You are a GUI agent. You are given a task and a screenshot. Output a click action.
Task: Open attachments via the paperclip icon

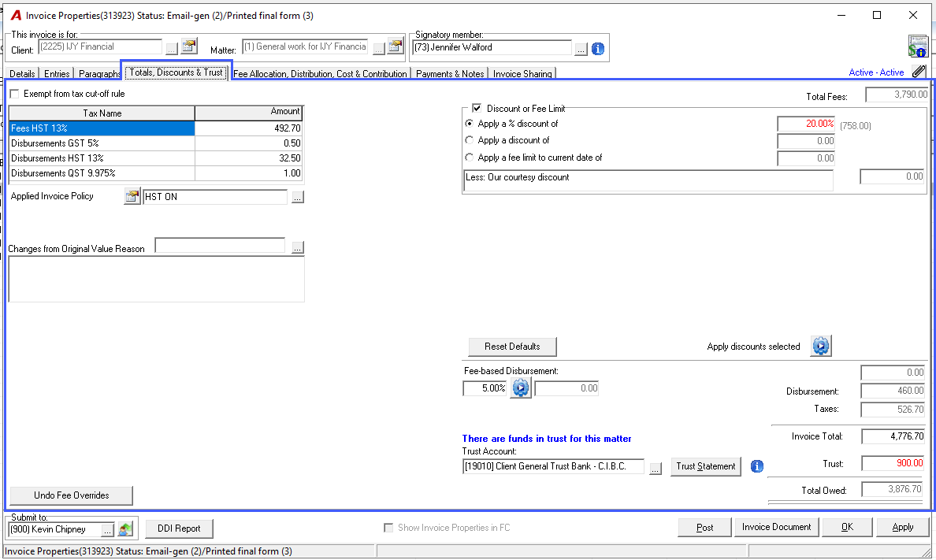click(919, 72)
